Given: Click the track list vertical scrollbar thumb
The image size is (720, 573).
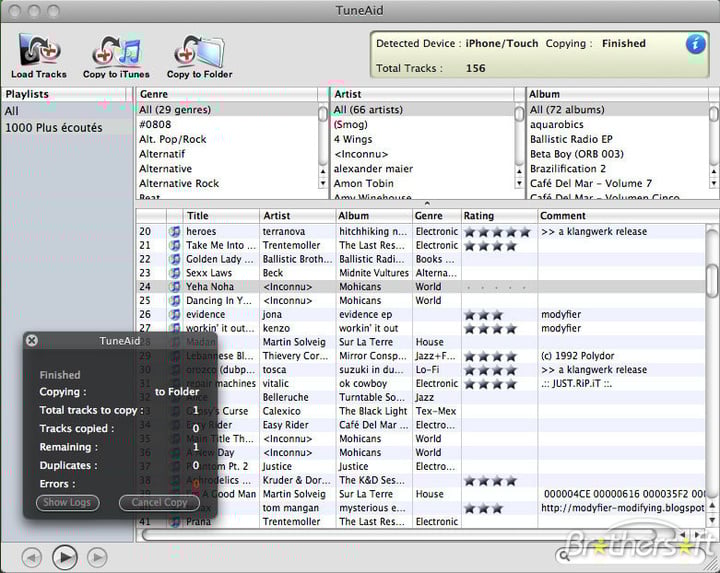Looking at the screenshot, I should click(712, 281).
